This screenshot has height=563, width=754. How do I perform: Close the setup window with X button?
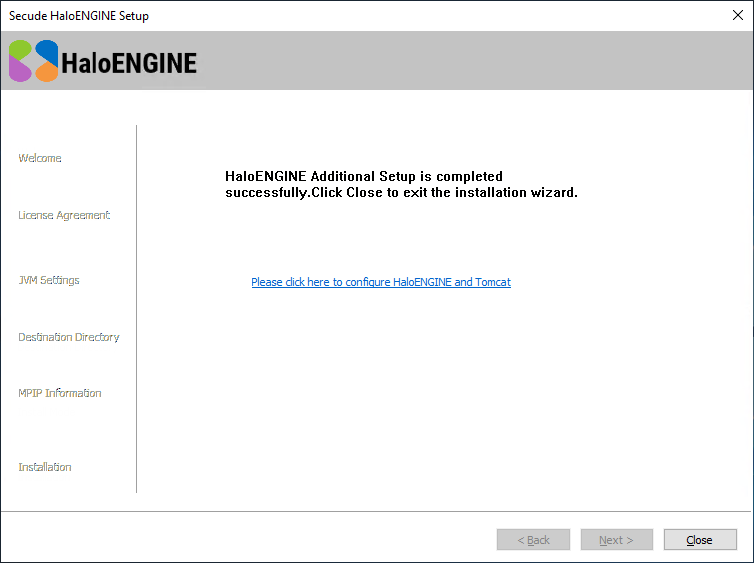pyautogui.click(x=738, y=15)
